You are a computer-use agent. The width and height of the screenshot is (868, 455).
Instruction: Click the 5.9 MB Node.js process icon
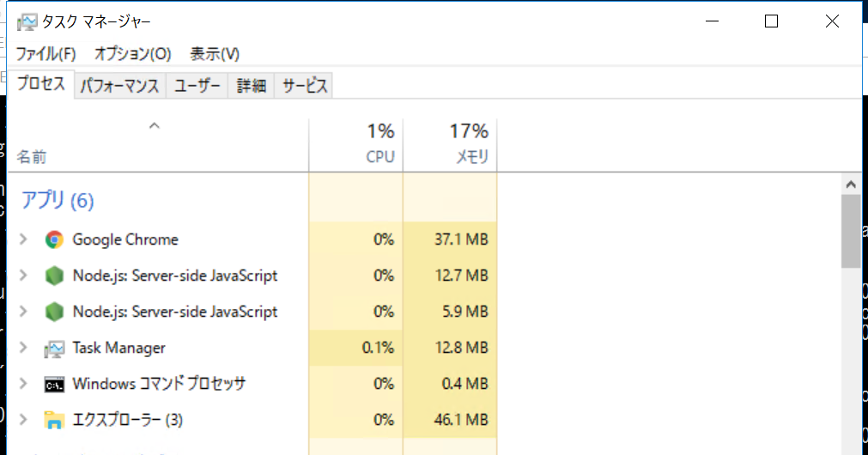(x=54, y=312)
